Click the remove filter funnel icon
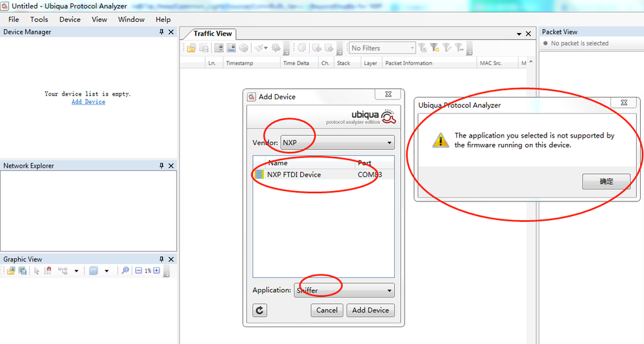 point(459,48)
